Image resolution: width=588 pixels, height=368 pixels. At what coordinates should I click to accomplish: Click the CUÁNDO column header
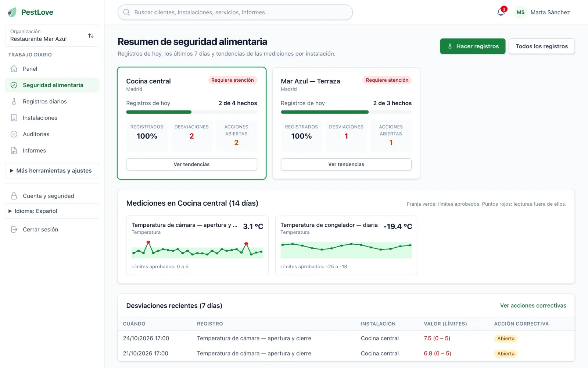click(134, 324)
